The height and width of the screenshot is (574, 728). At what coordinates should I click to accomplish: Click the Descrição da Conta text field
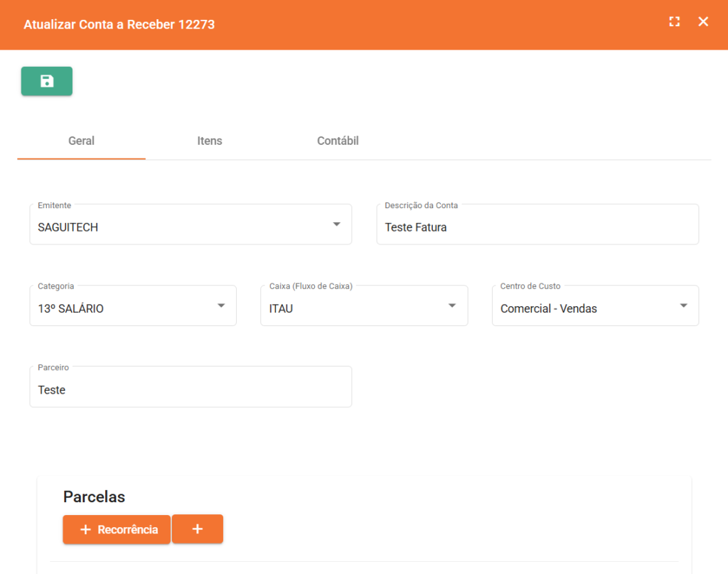537,227
